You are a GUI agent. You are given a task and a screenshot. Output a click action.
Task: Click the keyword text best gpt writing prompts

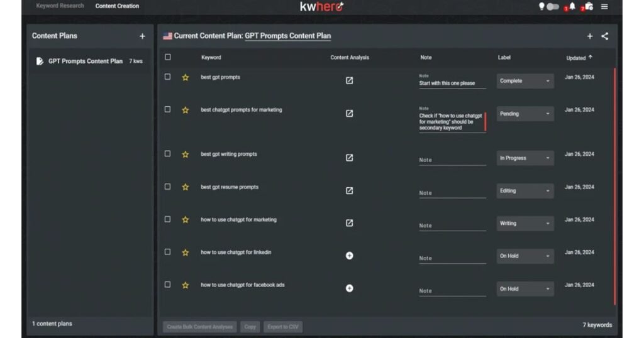(229, 154)
